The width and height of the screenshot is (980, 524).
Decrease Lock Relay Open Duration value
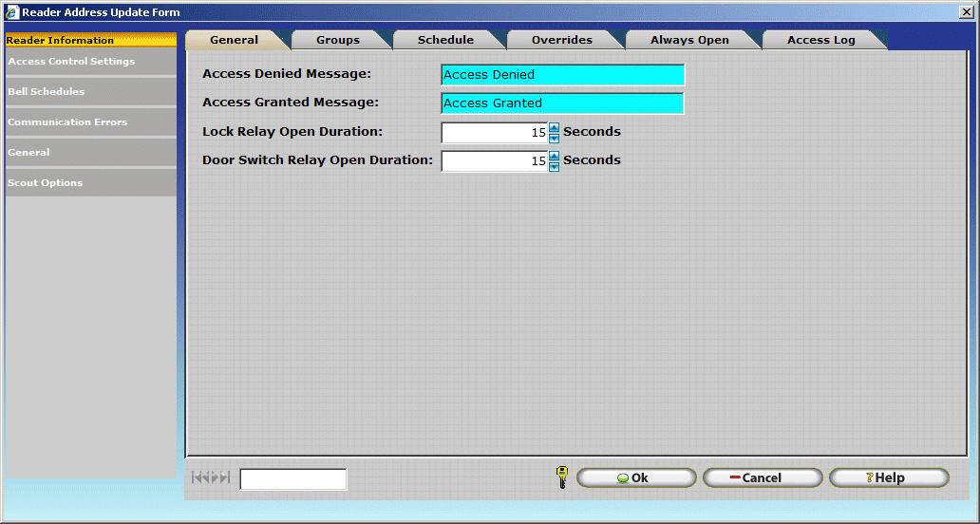(x=555, y=138)
